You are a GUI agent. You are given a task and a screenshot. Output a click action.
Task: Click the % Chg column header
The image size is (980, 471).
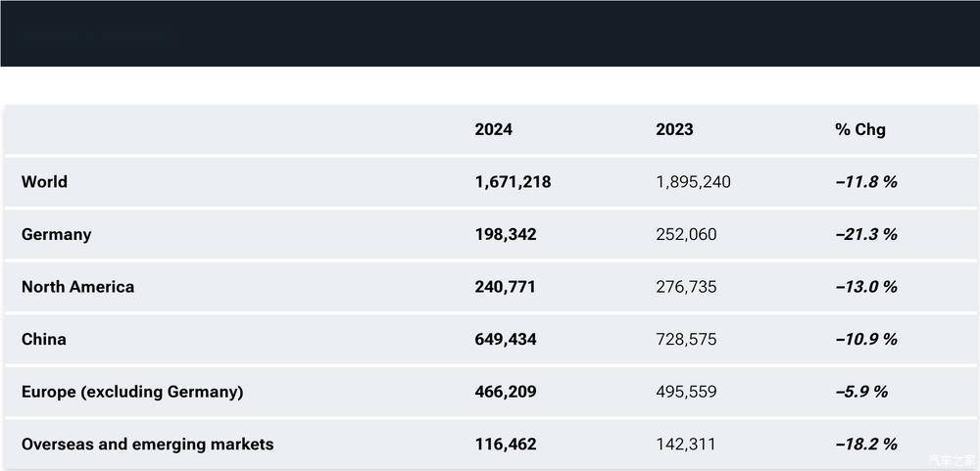click(860, 130)
